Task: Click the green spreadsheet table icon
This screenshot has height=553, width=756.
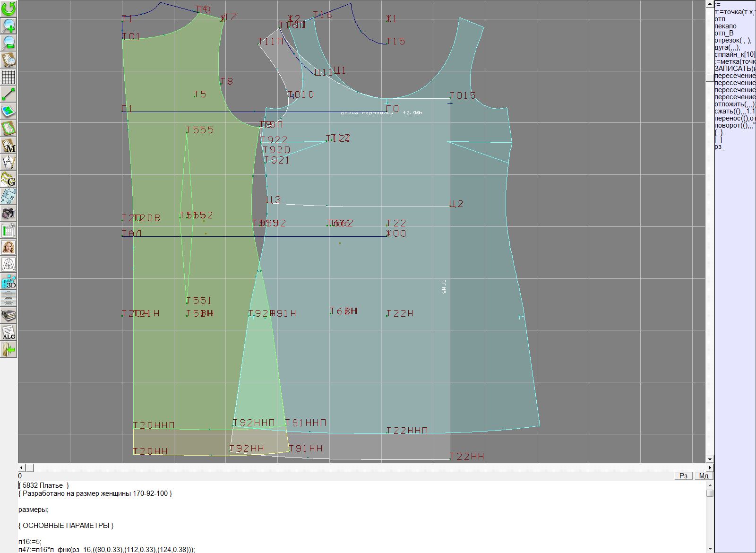Action: pos(9,230)
